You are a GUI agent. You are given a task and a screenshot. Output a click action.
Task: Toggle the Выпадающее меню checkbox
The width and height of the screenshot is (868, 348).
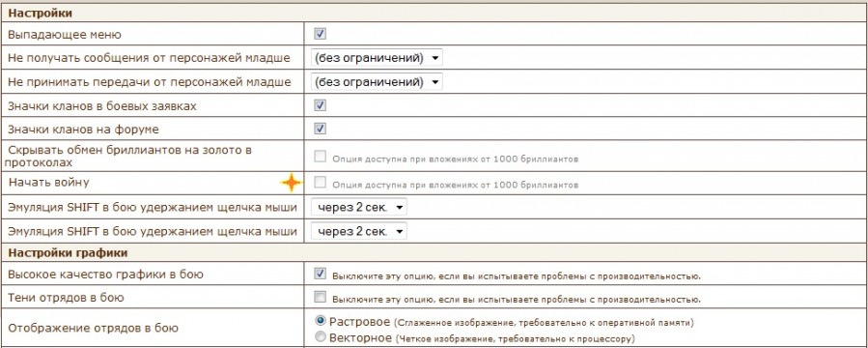point(320,34)
